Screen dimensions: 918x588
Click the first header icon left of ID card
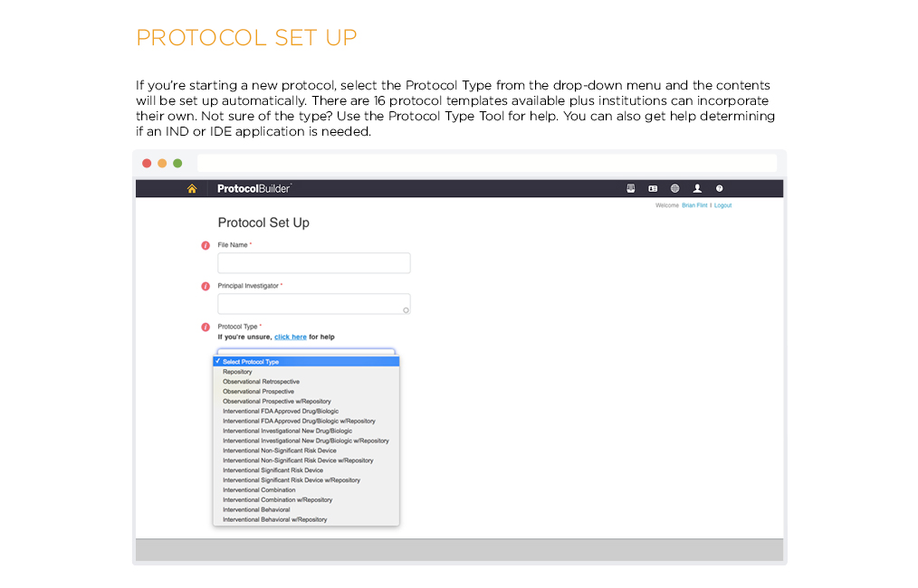[631, 189]
